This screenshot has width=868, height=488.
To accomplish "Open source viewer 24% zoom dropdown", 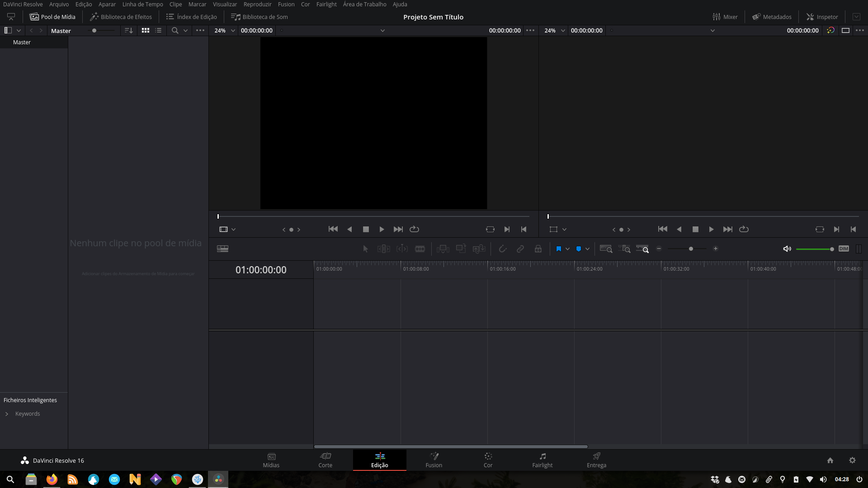I will click(225, 30).
